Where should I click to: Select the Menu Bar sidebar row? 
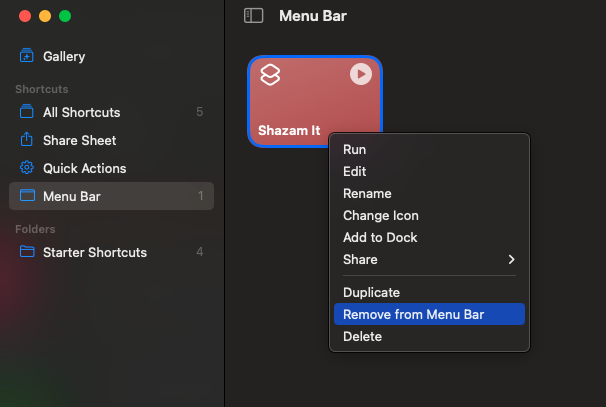click(111, 196)
